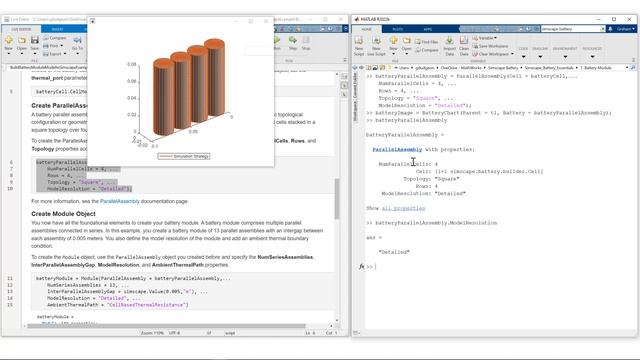Click the Users path folder
The image size is (640, 360).
(404, 68)
